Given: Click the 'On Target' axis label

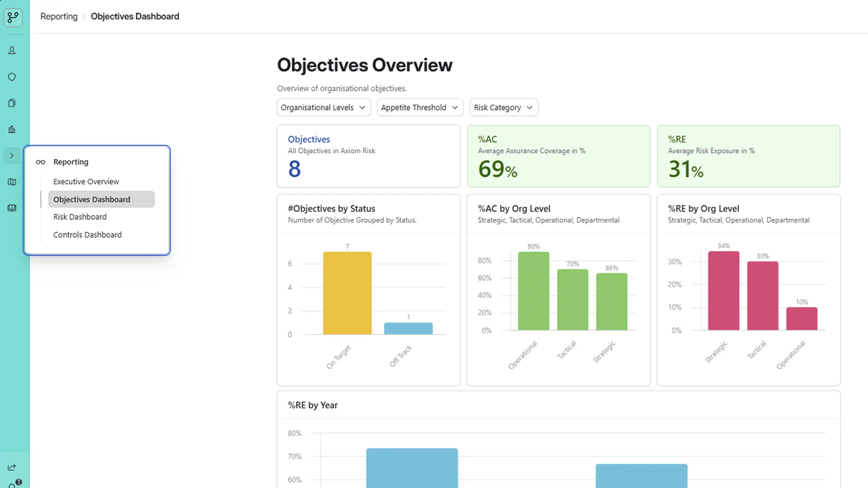Looking at the screenshot, I should [339, 357].
